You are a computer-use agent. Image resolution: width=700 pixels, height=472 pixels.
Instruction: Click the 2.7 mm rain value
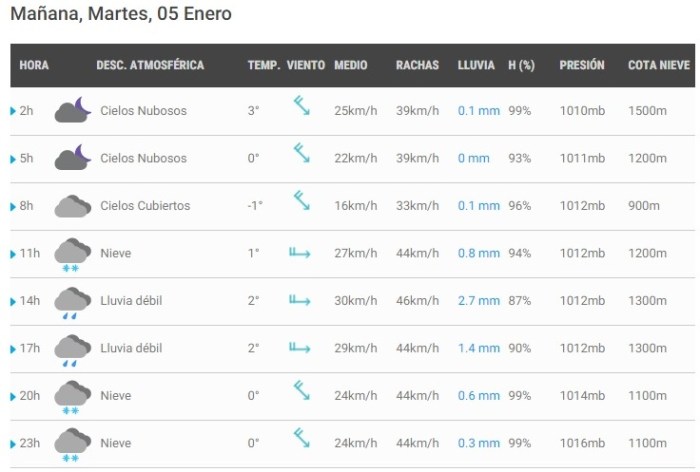point(478,301)
